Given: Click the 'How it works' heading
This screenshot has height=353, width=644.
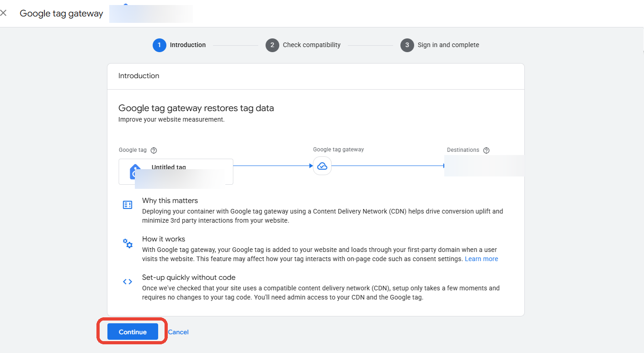Looking at the screenshot, I should click(164, 239).
